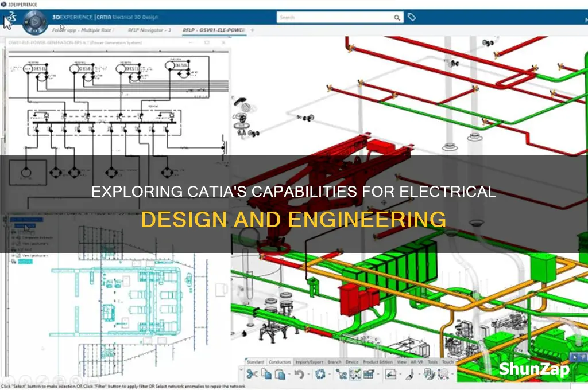Select the RFLP - OSV01-ELE-POWER tab
The width and height of the screenshot is (588, 390).
coord(214,30)
